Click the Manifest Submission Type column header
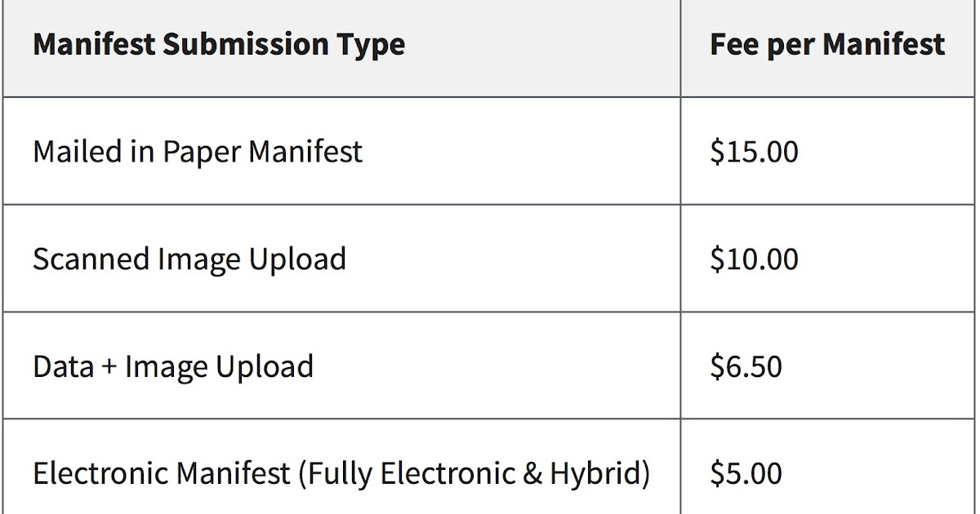Image resolution: width=980 pixels, height=514 pixels. click(x=219, y=44)
